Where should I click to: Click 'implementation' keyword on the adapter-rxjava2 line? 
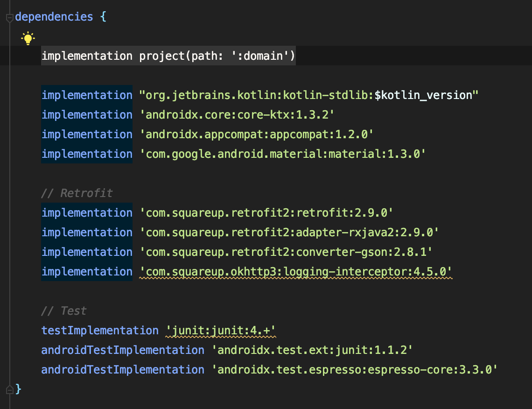click(x=87, y=233)
